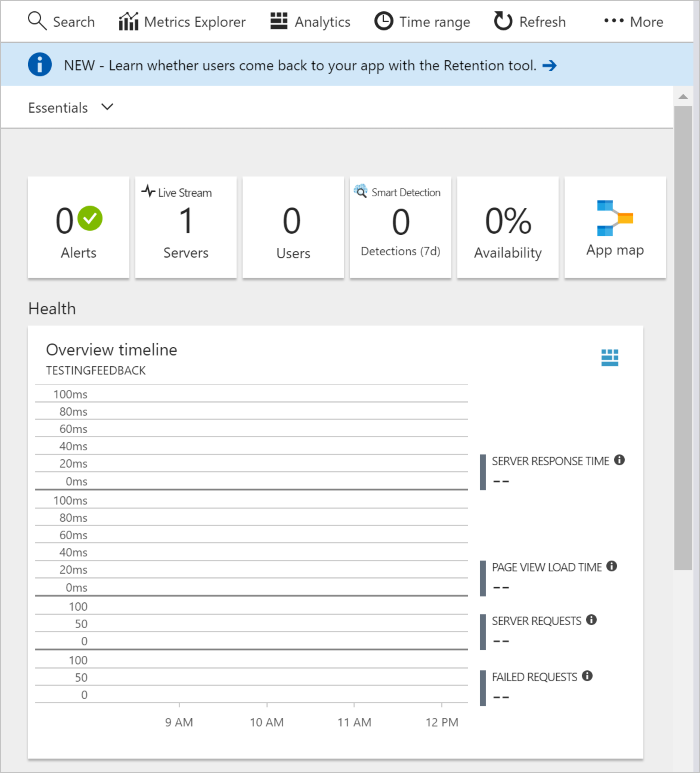
Task: Click Failed Requests info icon
Action: tap(587, 676)
